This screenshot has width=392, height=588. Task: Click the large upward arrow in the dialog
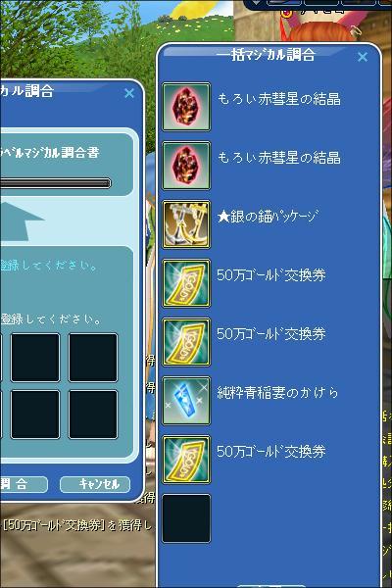tap(22, 221)
